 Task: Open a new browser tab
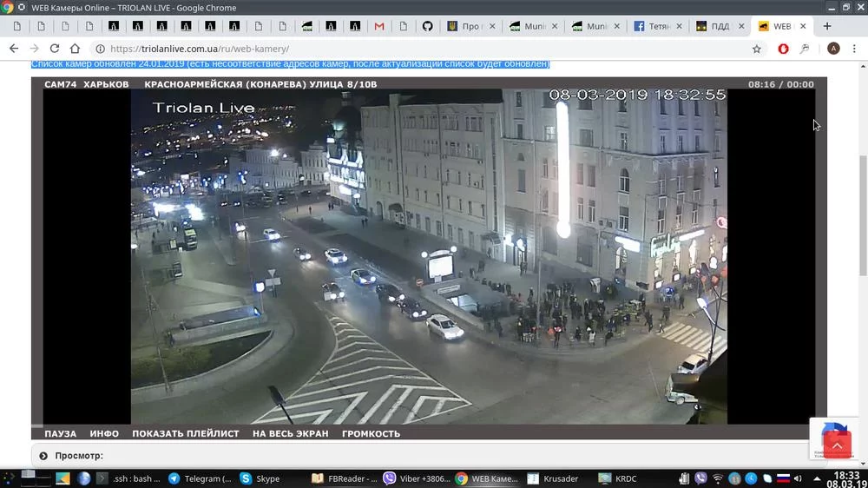827,26
